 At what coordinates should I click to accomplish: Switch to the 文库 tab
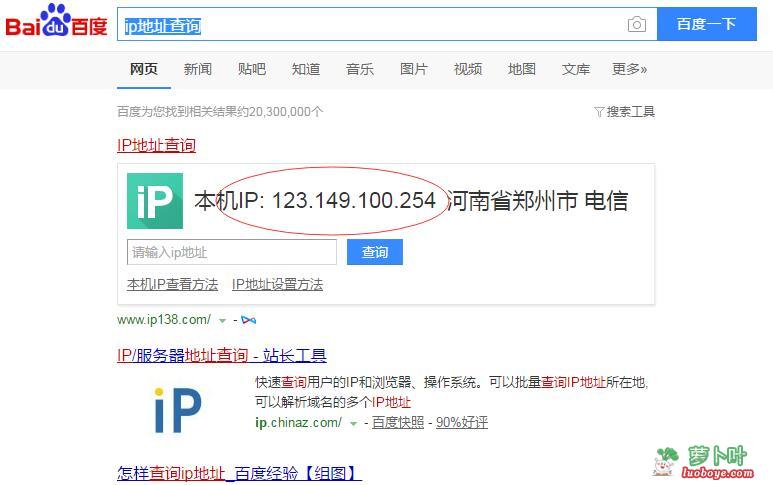[576, 69]
